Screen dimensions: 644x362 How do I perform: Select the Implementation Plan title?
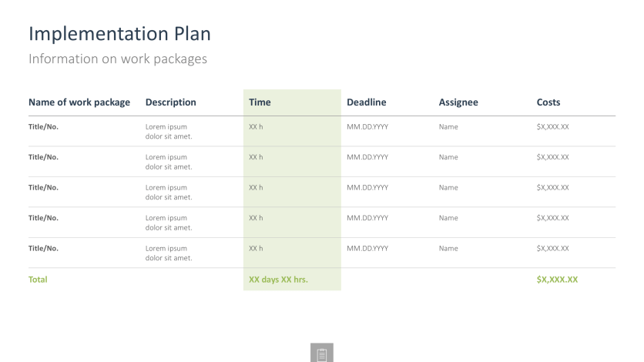coord(119,34)
